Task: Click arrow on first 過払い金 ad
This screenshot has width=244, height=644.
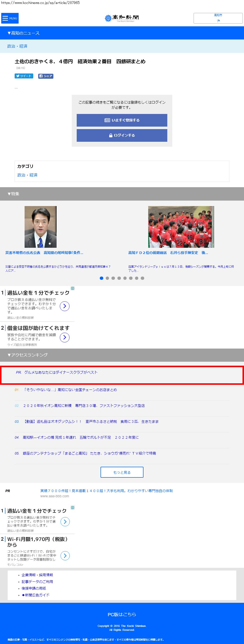Action: (x=65, y=306)
